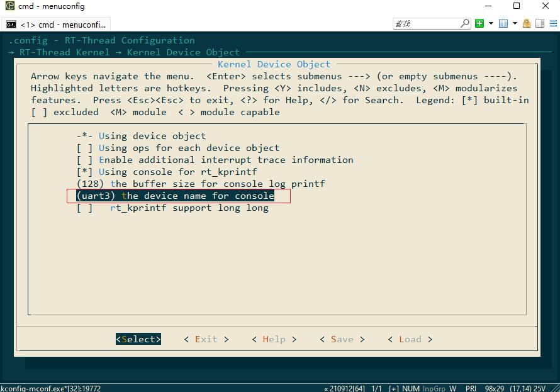Click the < Save > button
This screenshot has width=560, height=392.
(342, 339)
